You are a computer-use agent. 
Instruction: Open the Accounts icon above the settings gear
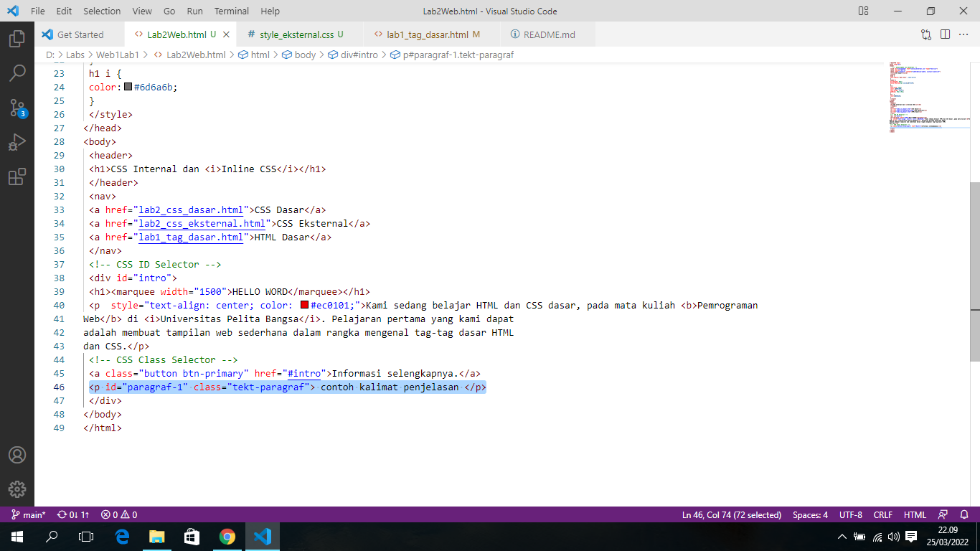click(x=18, y=454)
